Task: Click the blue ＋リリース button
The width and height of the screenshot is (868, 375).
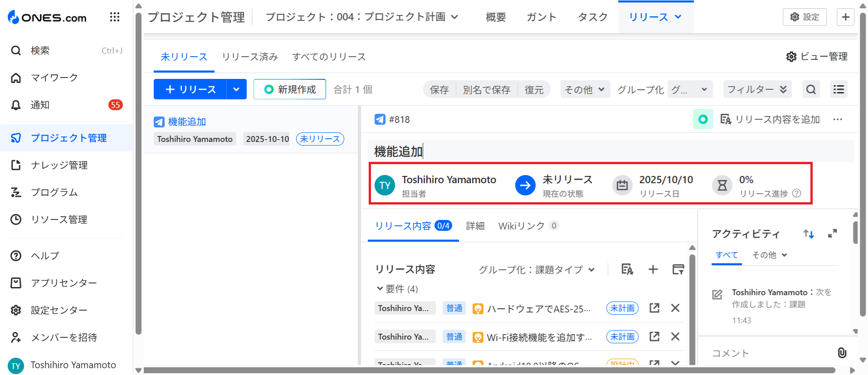Action: point(190,89)
